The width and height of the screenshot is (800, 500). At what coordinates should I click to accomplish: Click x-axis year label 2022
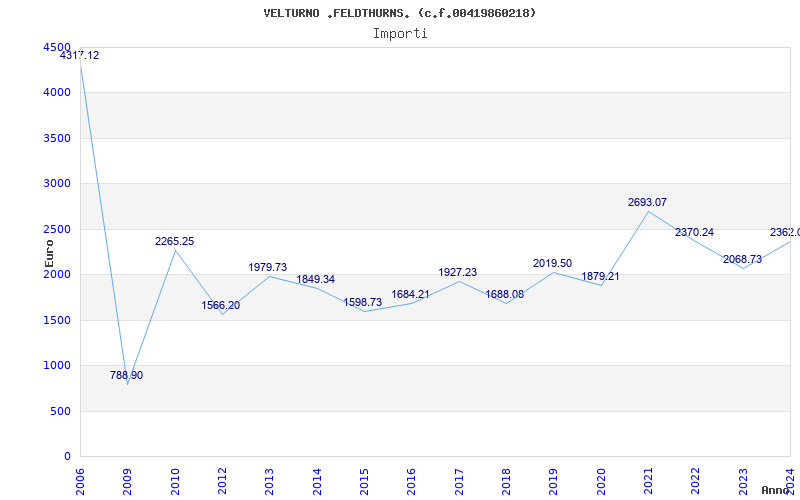pyautogui.click(x=695, y=481)
